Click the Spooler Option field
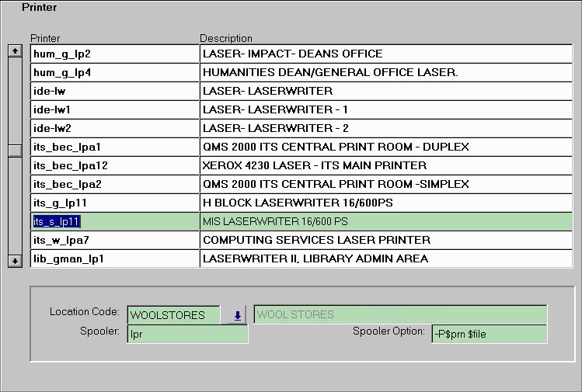582x392 pixels. pyautogui.click(x=489, y=334)
